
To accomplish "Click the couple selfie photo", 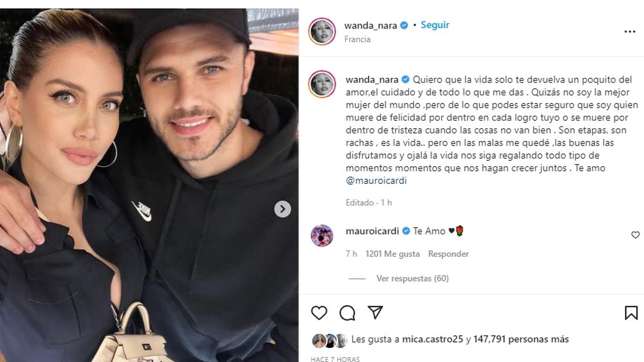I will [149, 185].
